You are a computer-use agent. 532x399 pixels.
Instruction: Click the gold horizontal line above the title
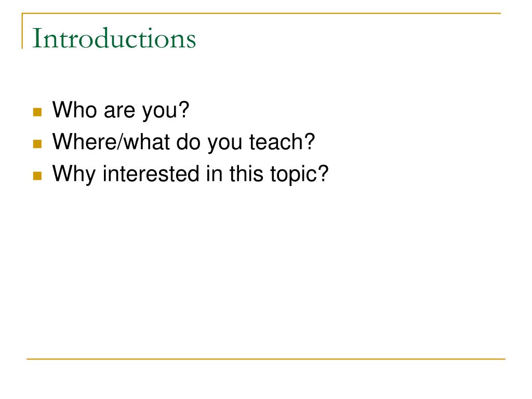coord(261,13)
